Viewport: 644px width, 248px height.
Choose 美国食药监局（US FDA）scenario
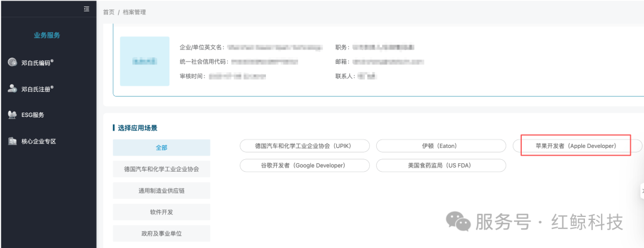point(441,166)
